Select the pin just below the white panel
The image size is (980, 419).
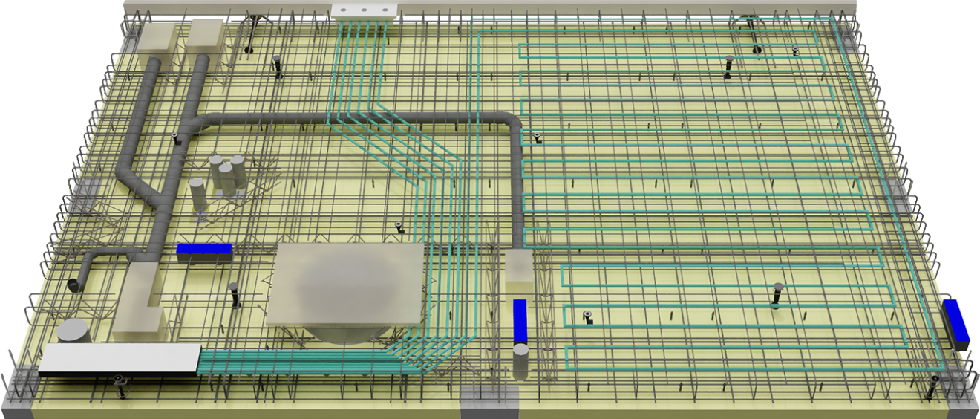point(120,386)
